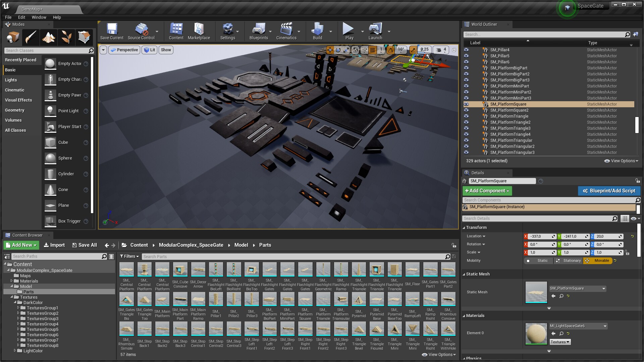The image size is (644, 362).
Task: Select the SM_Pillar1 asset thumbnail
Action: point(216,299)
